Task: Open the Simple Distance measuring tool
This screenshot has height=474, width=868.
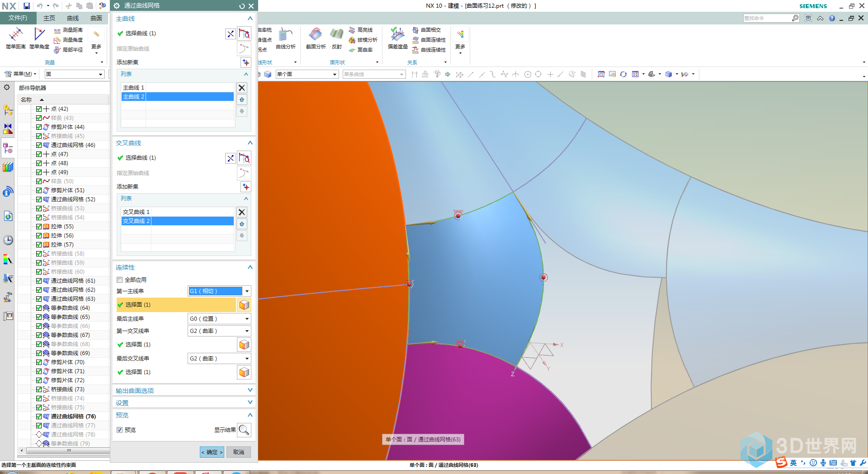Action: tap(15, 38)
